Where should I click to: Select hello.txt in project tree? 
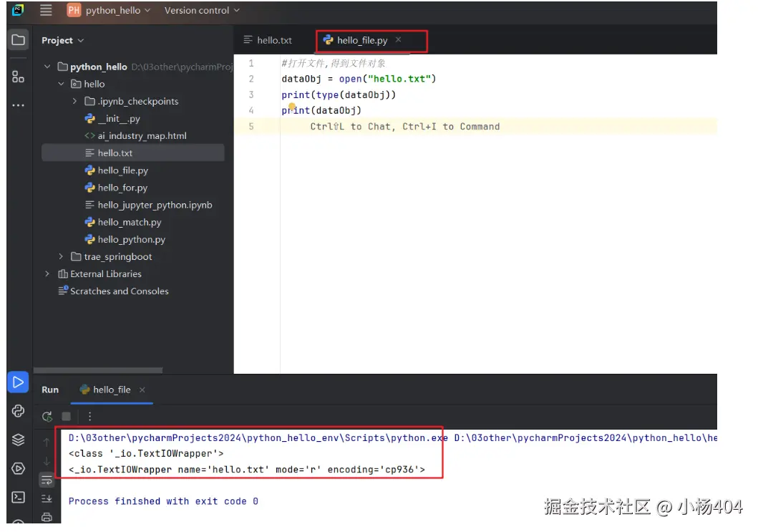pyautogui.click(x=133, y=153)
